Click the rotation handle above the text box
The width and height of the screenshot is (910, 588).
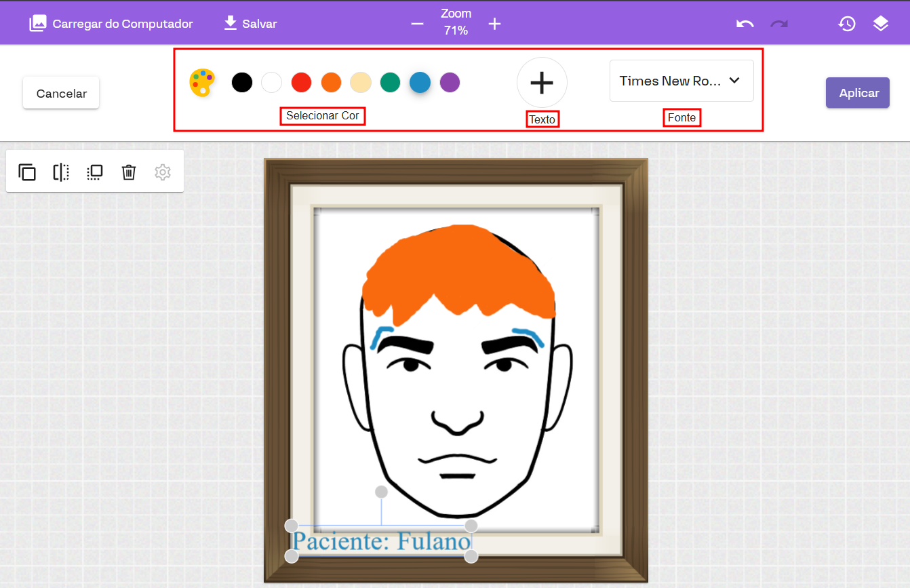(x=381, y=492)
